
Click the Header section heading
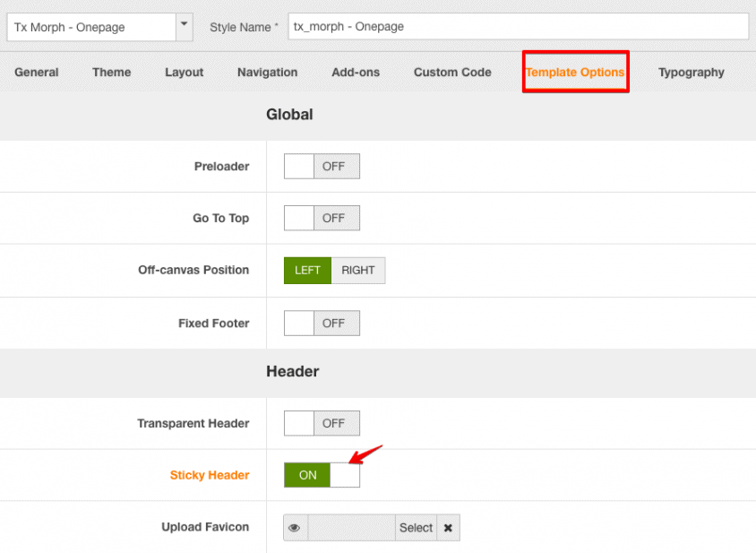tap(293, 372)
